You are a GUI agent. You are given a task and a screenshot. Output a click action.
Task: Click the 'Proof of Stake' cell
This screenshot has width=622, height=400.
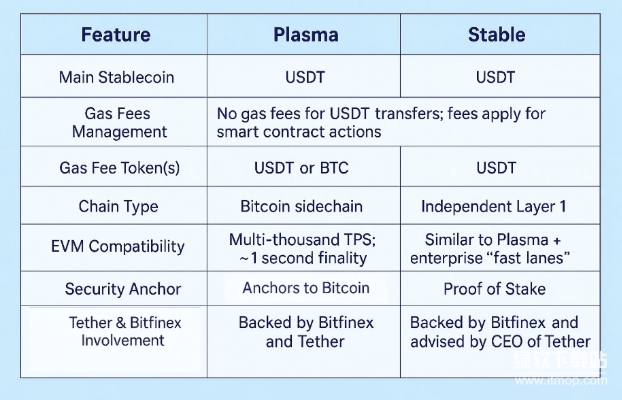pyautogui.click(x=494, y=289)
